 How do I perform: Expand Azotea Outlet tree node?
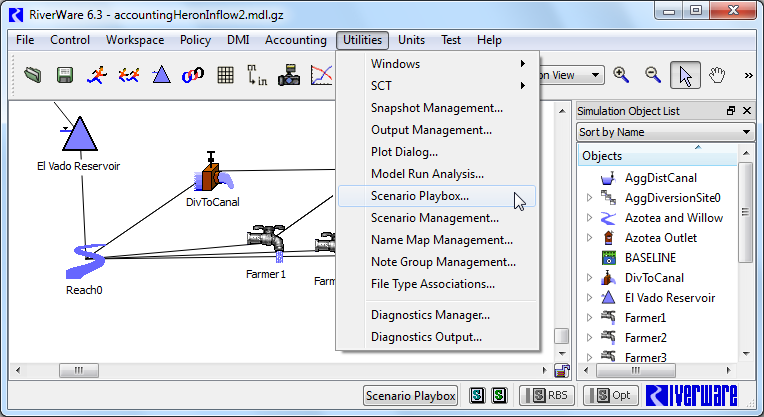point(590,238)
